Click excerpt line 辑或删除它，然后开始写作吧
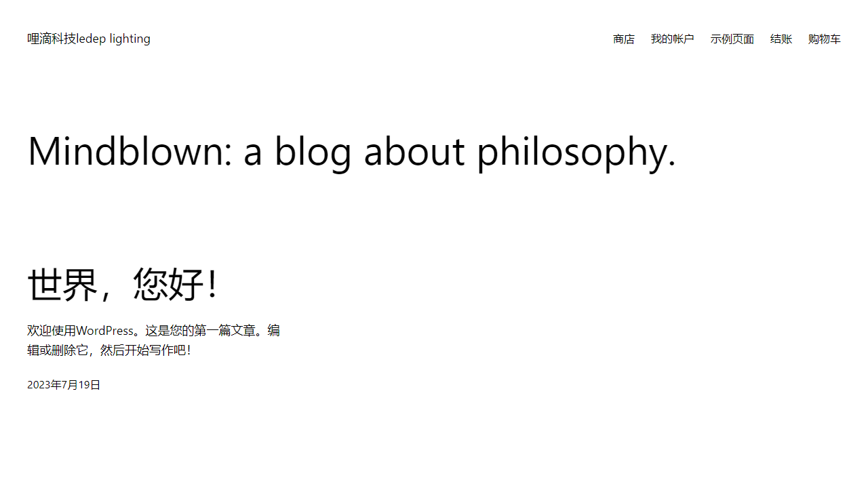Image resolution: width=868 pixels, height=488 pixels. [x=109, y=350]
